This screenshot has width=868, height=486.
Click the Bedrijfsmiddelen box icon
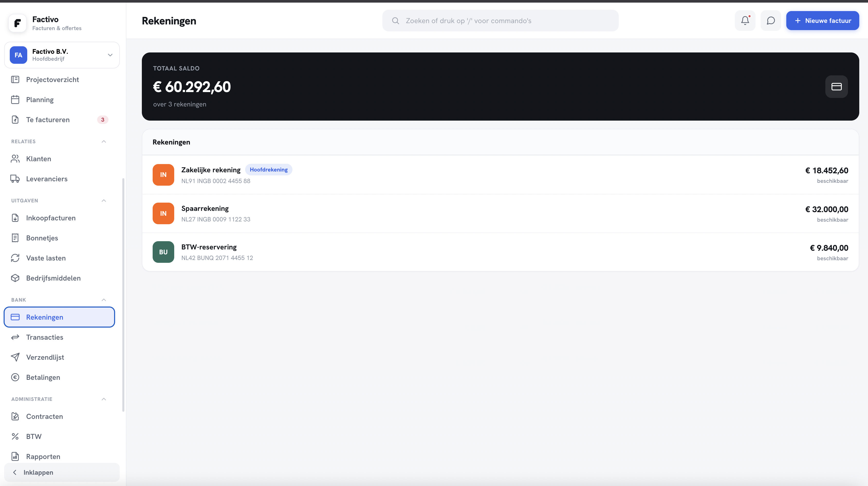pyautogui.click(x=15, y=278)
